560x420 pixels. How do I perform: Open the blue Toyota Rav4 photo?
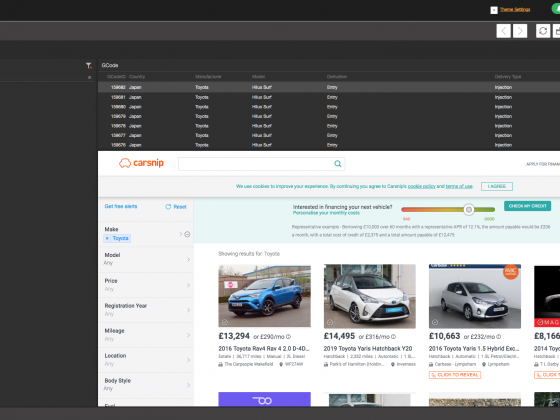point(264,296)
